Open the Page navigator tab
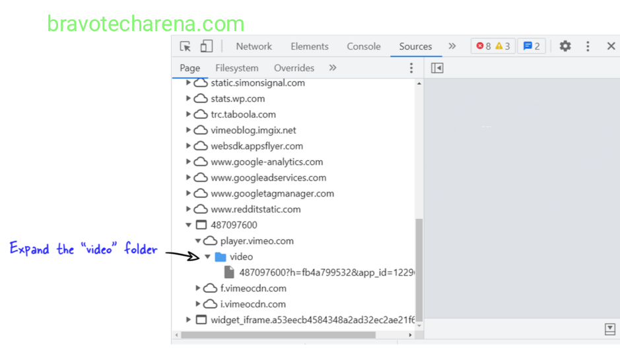The width and height of the screenshot is (620, 364). 189,68
